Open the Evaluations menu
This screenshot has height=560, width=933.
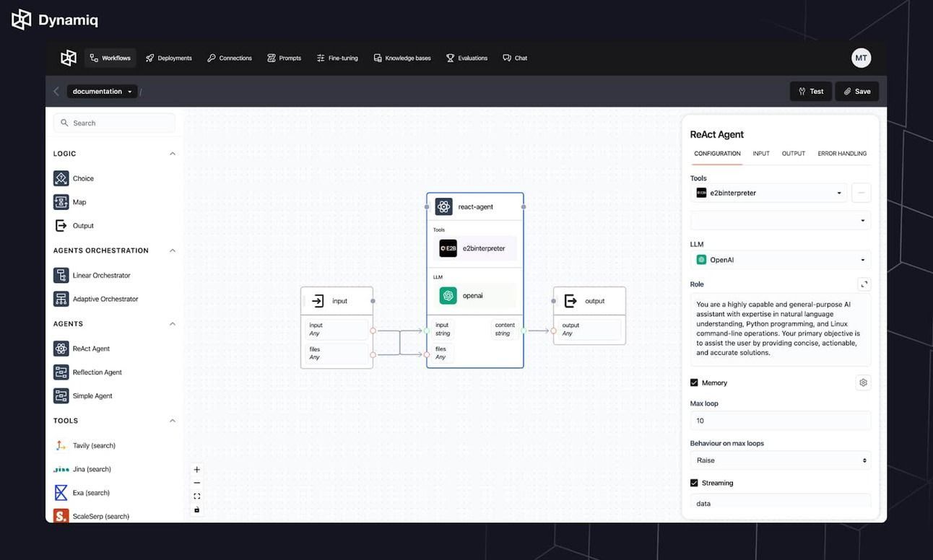[466, 58]
